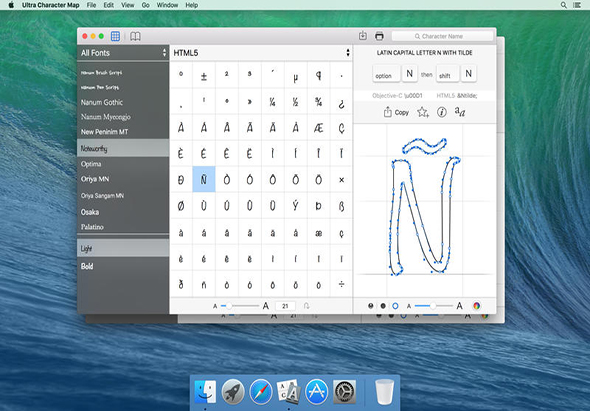This screenshot has width=590, height=411.
Task: Add the character to favorites with the star icon
Action: click(x=423, y=112)
